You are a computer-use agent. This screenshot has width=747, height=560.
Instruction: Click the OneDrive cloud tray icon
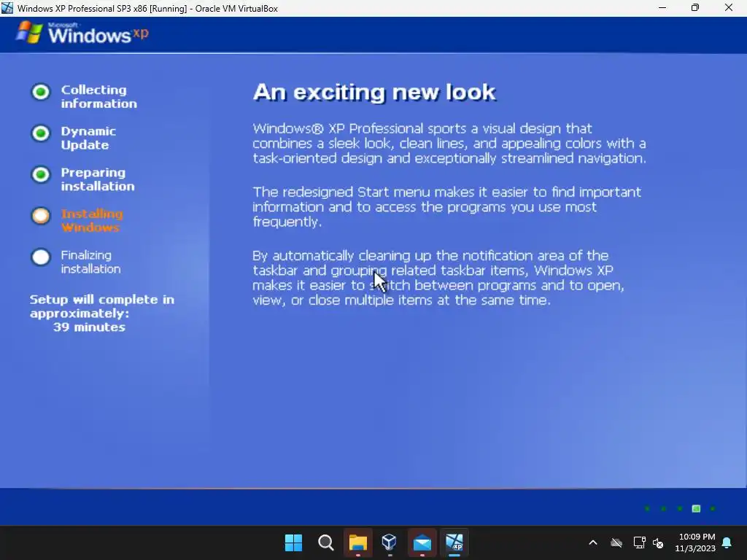(x=616, y=542)
